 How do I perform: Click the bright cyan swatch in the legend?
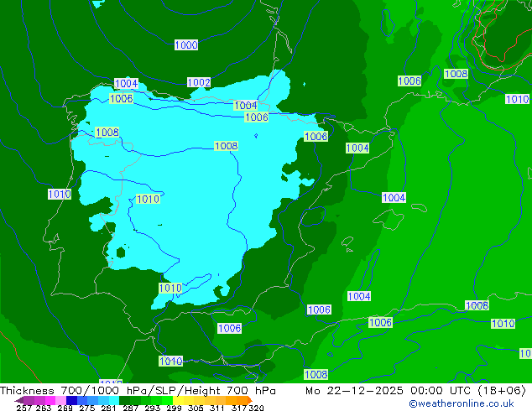coord(113,400)
